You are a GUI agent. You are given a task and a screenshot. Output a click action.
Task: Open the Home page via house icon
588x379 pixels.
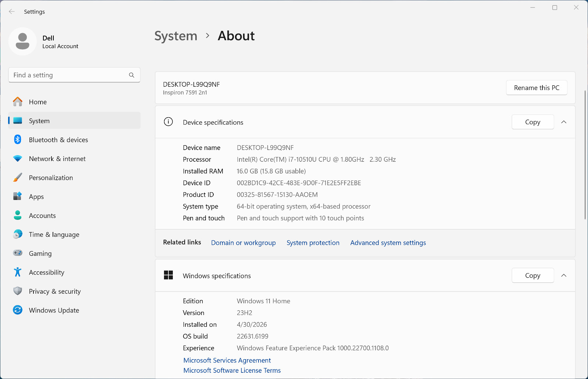(18, 102)
